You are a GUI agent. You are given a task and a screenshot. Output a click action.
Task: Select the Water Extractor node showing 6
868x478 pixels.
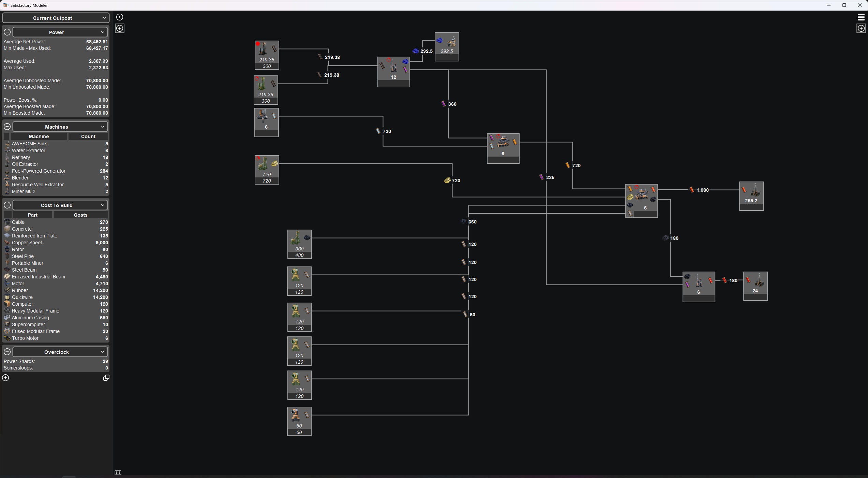point(266,122)
